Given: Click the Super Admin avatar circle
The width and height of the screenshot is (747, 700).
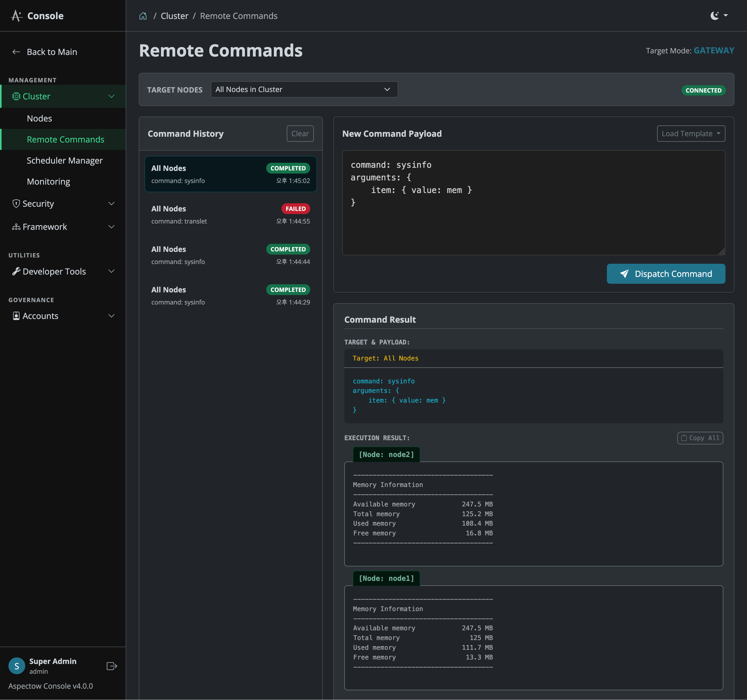Looking at the screenshot, I should pos(17,666).
